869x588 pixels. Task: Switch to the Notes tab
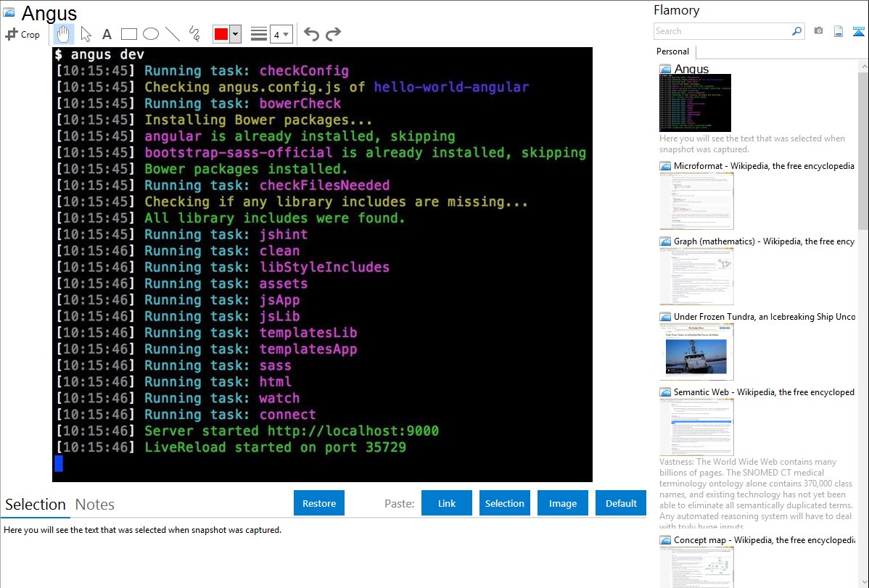[x=94, y=505]
